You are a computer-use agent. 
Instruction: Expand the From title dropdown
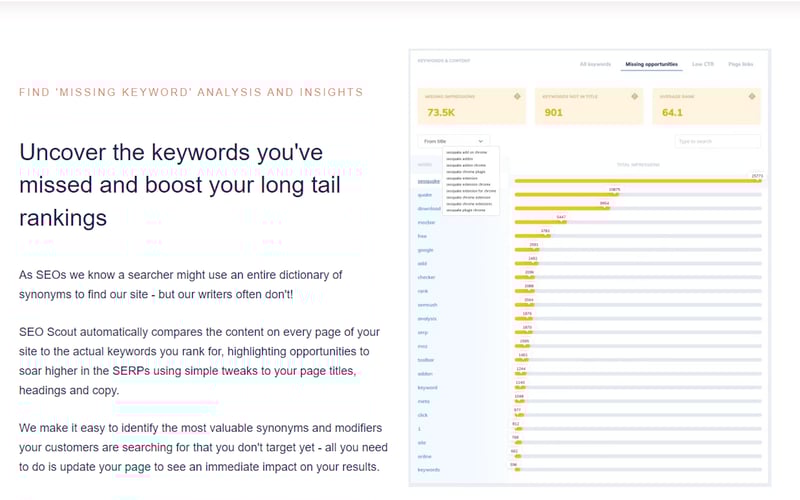click(454, 141)
